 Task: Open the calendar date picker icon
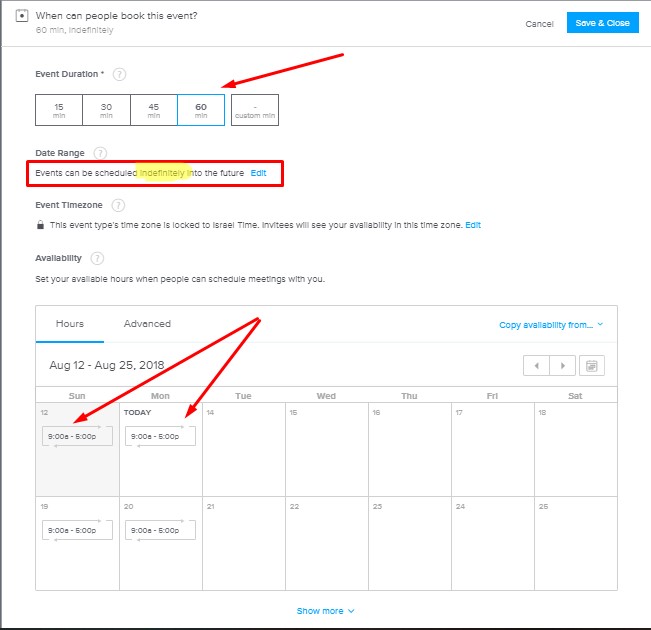(592, 365)
